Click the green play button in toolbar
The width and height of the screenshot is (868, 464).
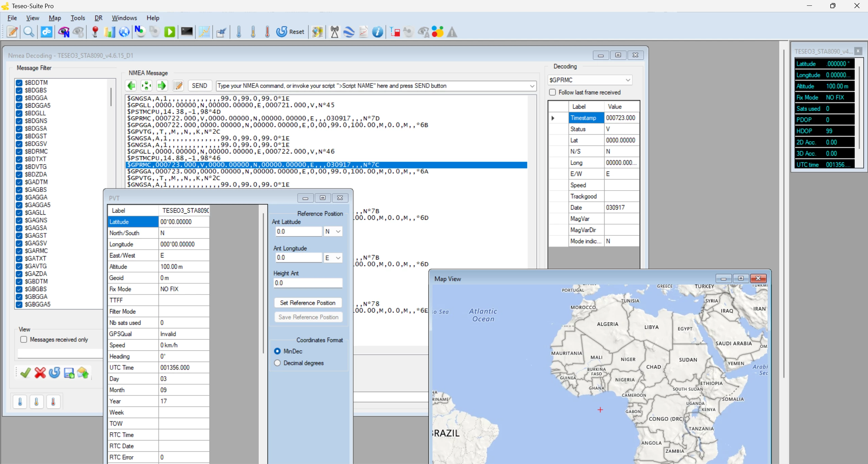tap(170, 32)
